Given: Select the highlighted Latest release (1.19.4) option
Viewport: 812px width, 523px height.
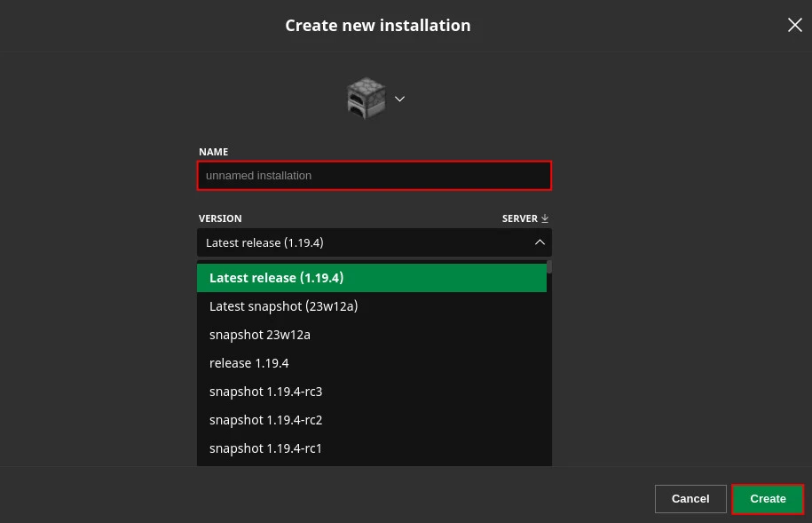Looking at the screenshot, I should point(371,278).
